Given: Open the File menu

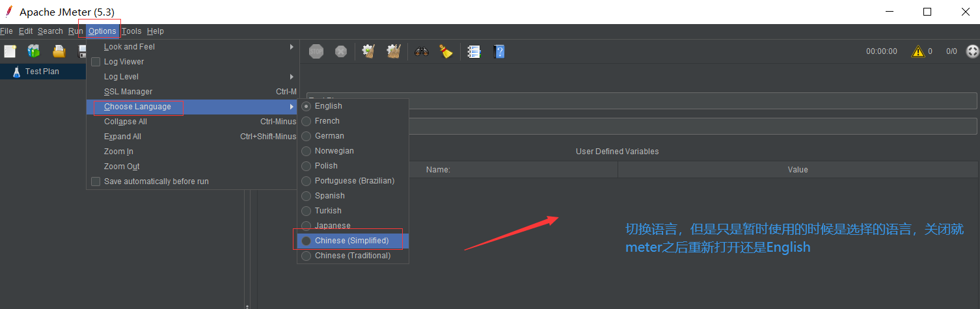Looking at the screenshot, I should [7, 31].
